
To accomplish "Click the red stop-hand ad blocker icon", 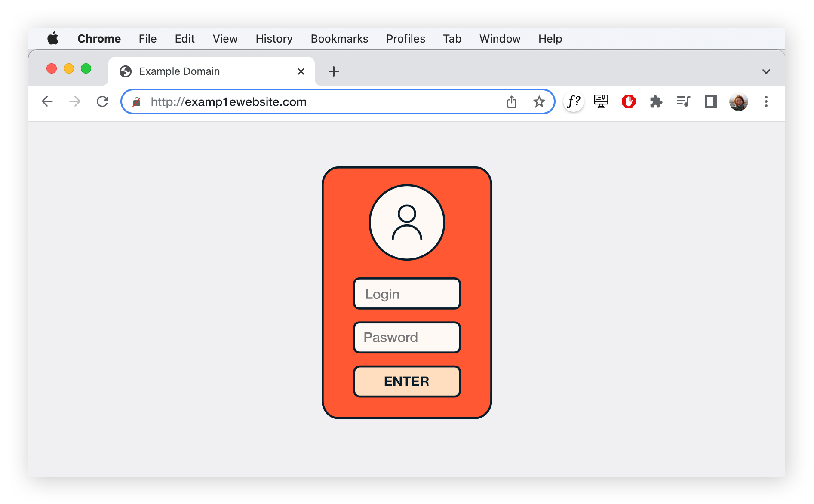I will 628,102.
